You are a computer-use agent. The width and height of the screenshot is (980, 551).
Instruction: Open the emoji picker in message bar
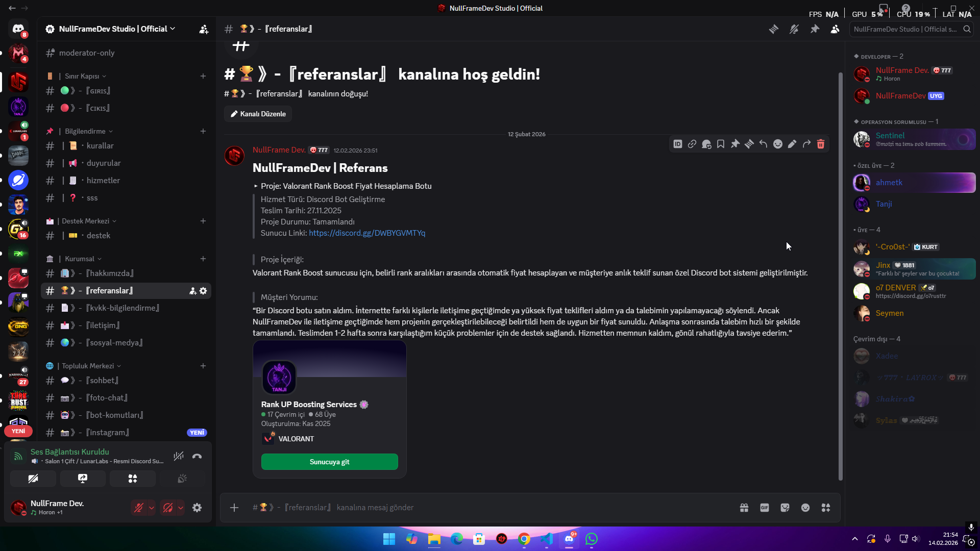[805, 508]
